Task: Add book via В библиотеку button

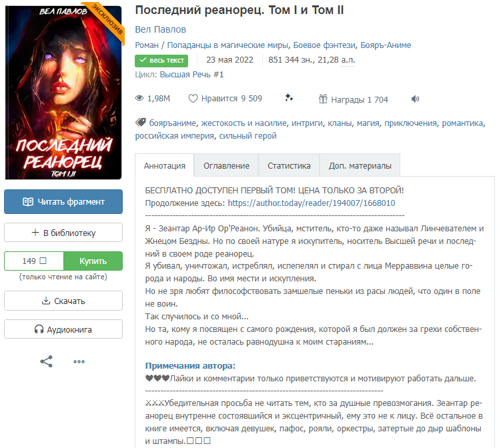Action: click(x=63, y=233)
